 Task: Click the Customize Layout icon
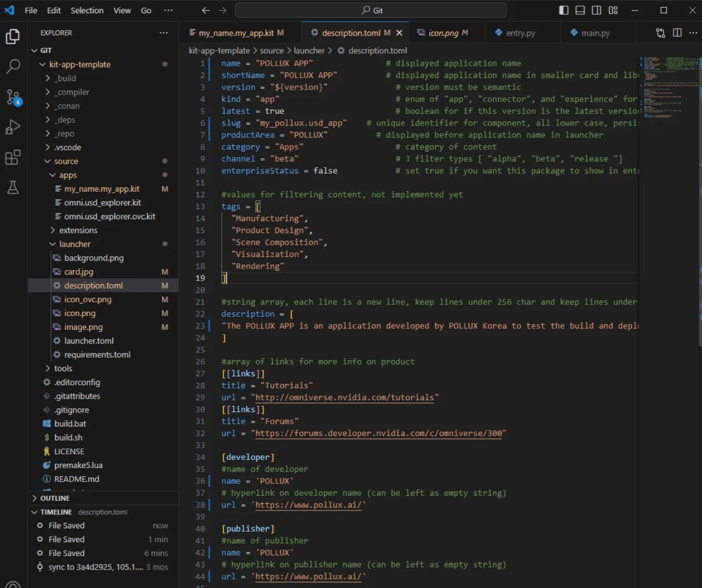point(613,10)
